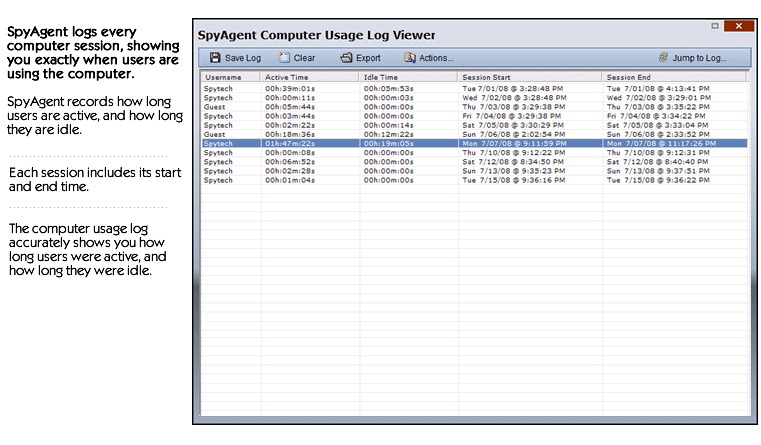Sort by the Session Start column header
This screenshot has height=445, width=761.
click(530, 77)
